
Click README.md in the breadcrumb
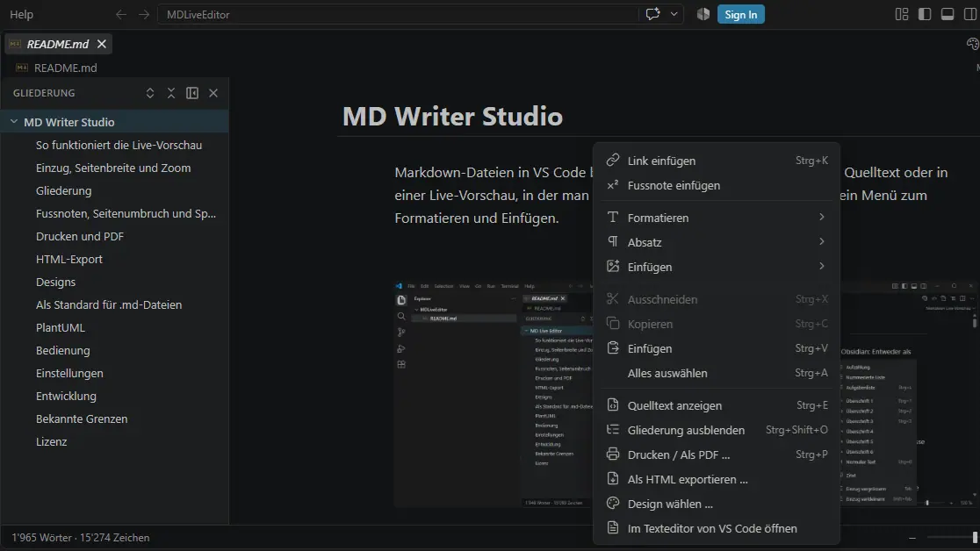point(65,68)
